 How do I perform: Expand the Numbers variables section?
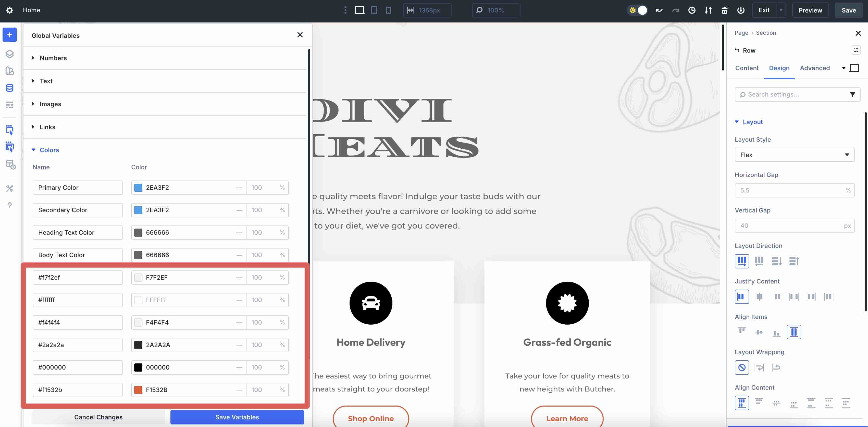pos(53,58)
